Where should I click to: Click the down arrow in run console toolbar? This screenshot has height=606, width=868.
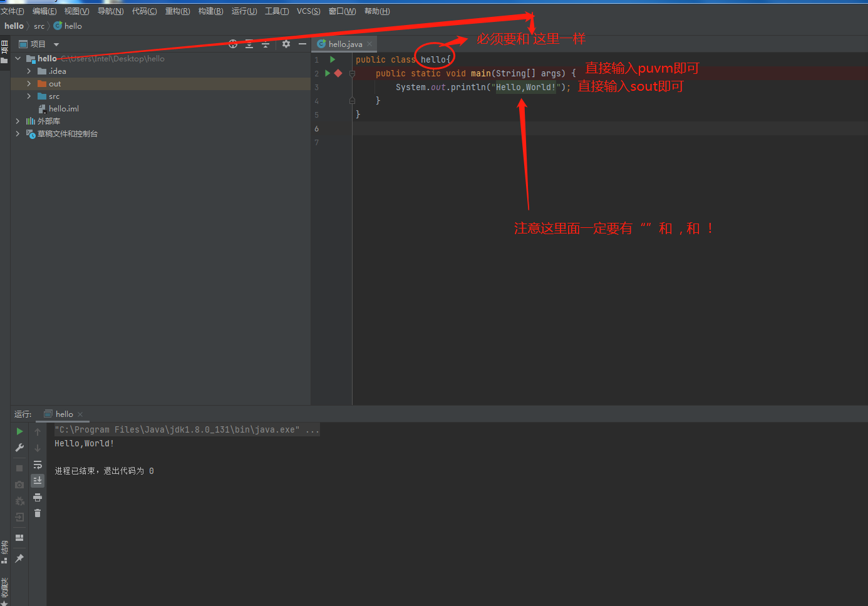click(38, 448)
